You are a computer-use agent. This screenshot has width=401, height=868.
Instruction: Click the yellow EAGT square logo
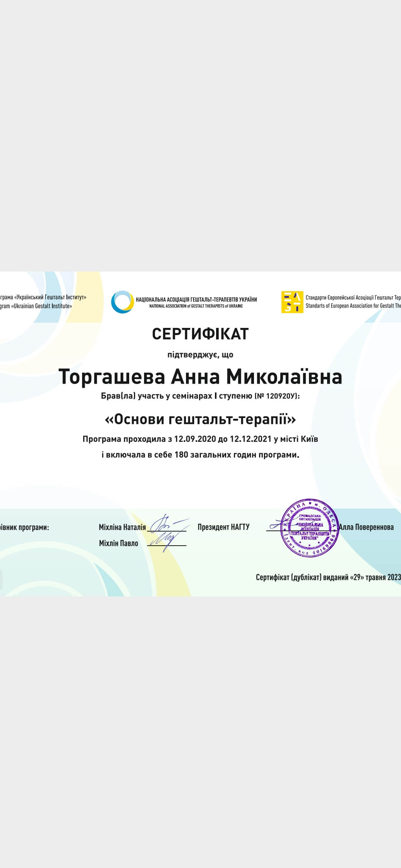tap(292, 302)
